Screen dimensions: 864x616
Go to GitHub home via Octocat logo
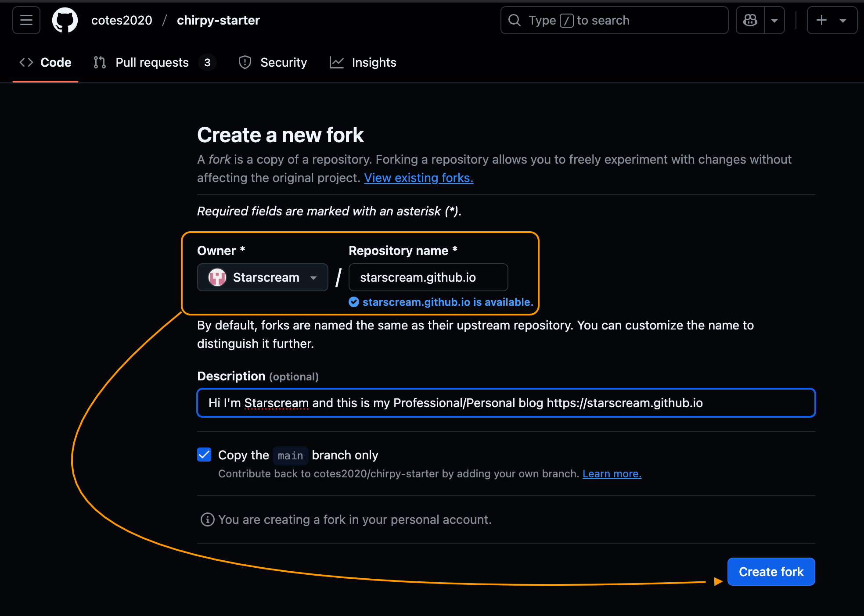pos(65,20)
